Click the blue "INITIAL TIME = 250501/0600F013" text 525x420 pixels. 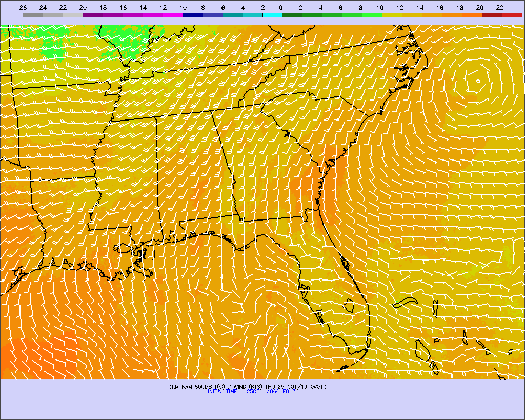251,391
